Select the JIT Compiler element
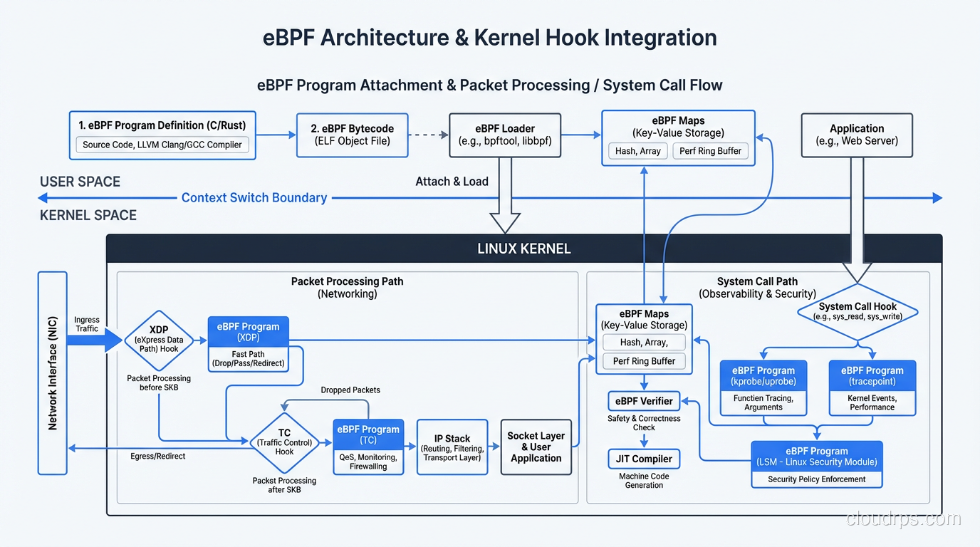Screen dimensions: 980x547 click(643, 459)
